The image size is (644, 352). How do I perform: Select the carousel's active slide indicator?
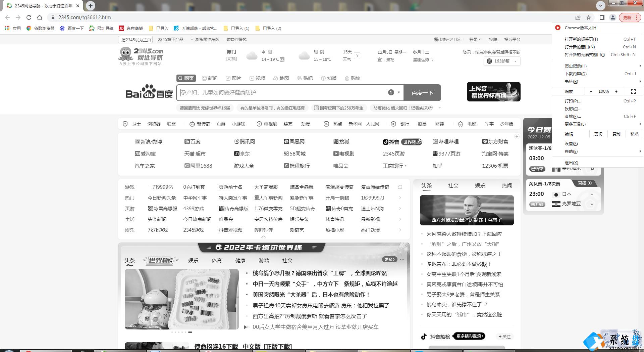click(x=190, y=332)
